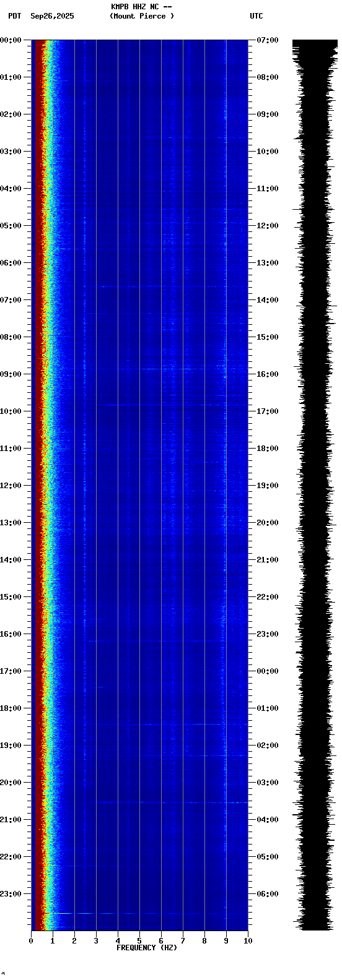
Task: Click the 12:00 label on PDT axis
Action: (11, 486)
